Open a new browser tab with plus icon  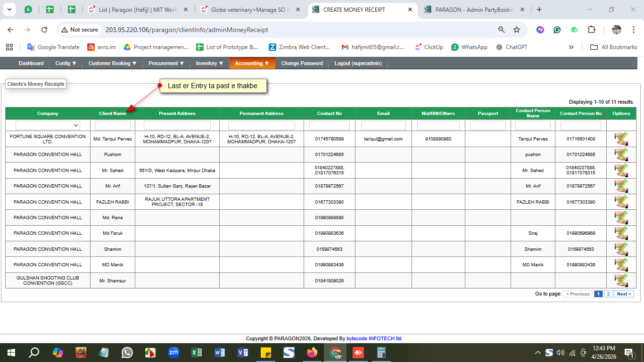click(539, 9)
